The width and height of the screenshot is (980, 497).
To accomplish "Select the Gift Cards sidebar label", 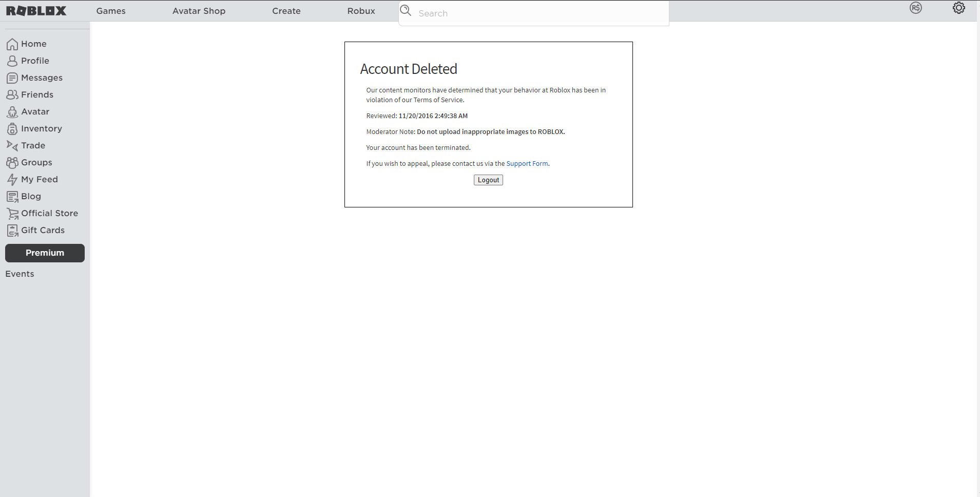I will pyautogui.click(x=43, y=230).
